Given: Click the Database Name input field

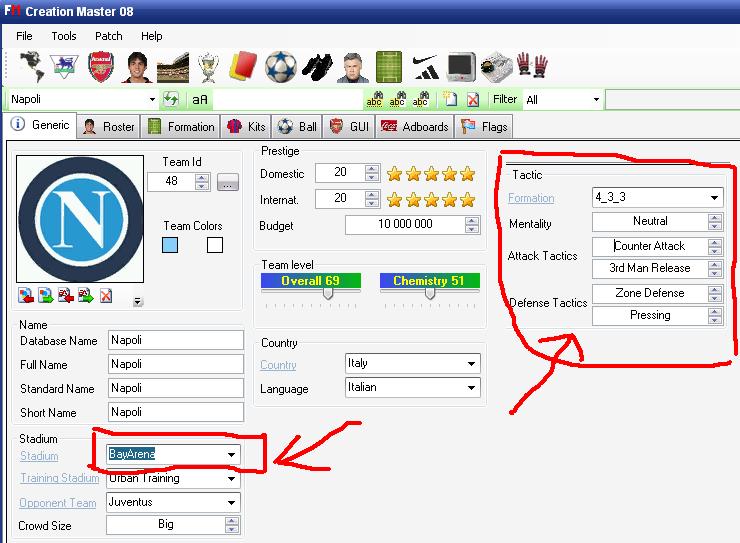Looking at the screenshot, I should pos(176,340).
